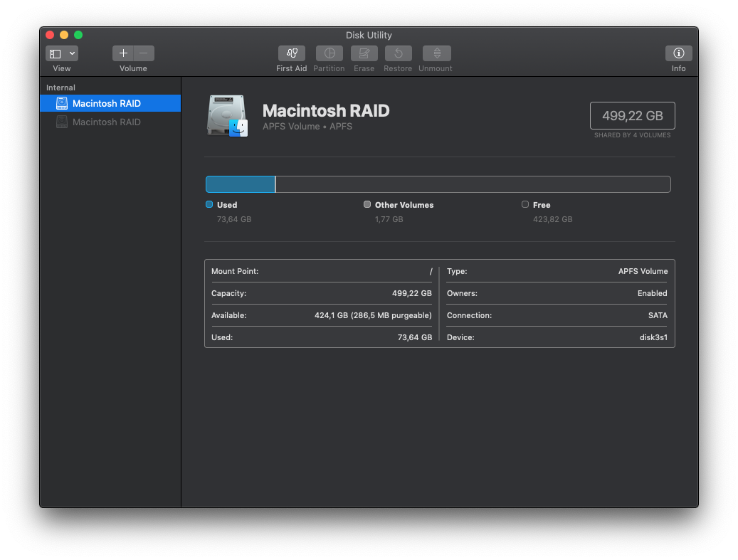Viewport: 738px width, 560px height.
Task: Click the gray Other Volumes legend swatch
Action: 367,204
